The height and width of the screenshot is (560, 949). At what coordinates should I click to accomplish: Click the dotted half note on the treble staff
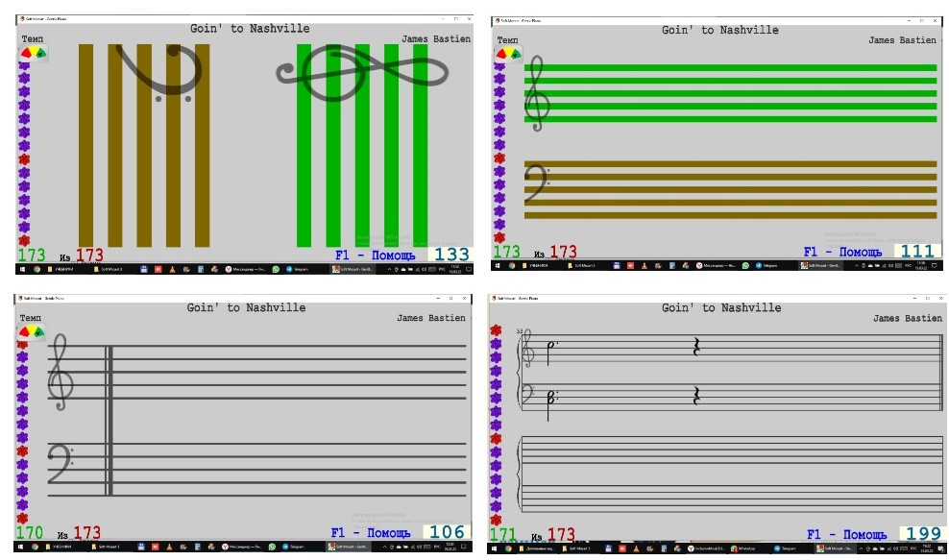click(550, 353)
